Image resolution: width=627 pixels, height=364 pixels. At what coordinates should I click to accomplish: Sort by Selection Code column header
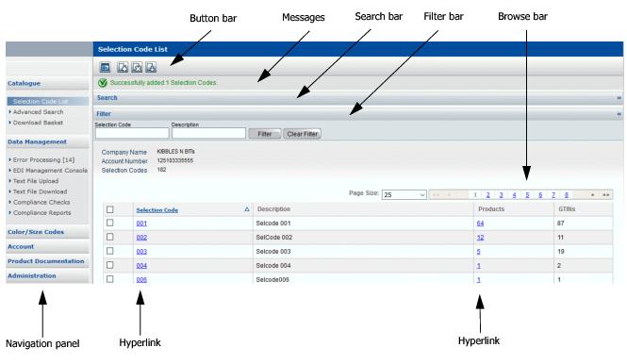point(157,210)
